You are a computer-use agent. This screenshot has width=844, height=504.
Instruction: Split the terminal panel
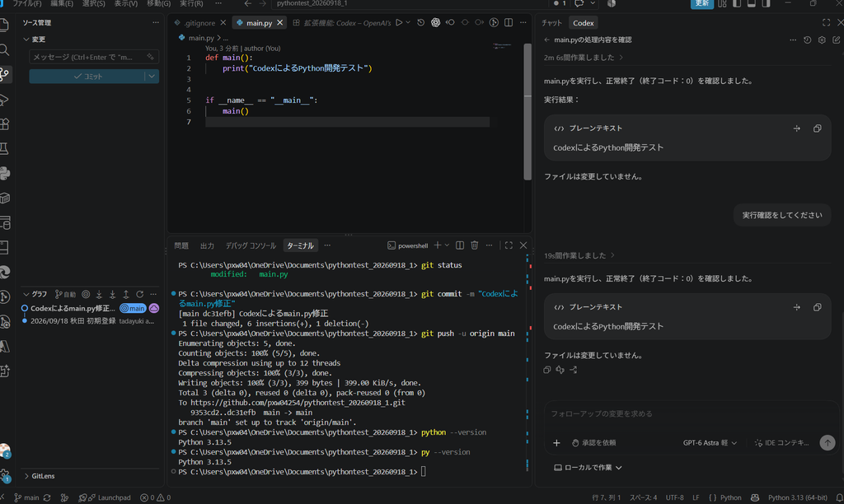[460, 245]
